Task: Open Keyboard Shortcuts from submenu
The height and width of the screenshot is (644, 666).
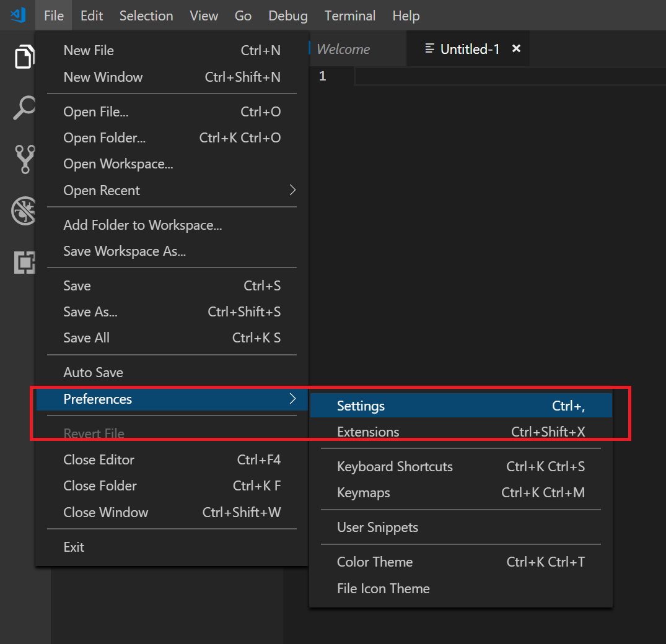Action: click(x=461, y=466)
